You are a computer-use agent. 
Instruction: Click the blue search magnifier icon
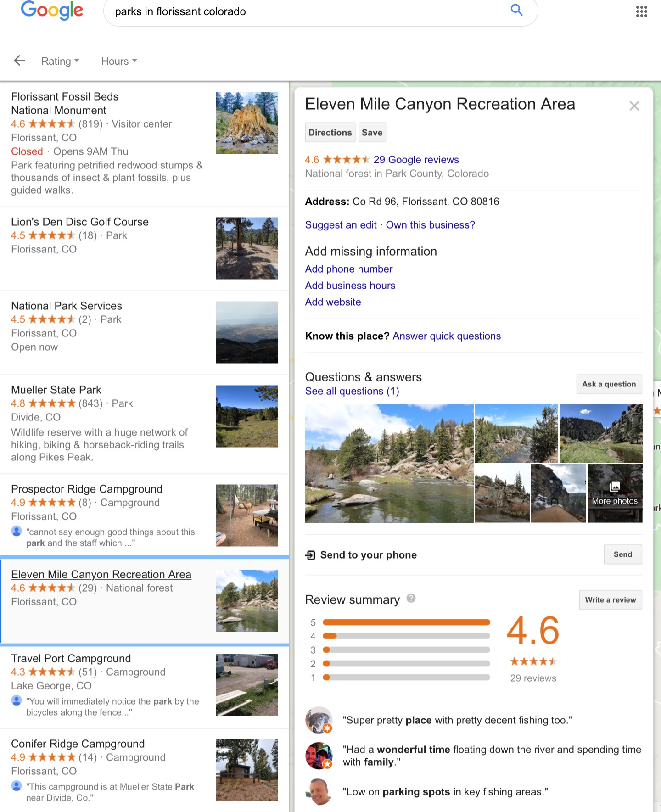click(x=516, y=10)
